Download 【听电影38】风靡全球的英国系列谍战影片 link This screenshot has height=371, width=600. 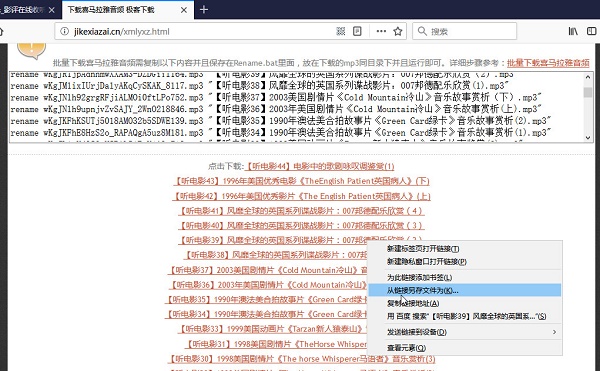[x=276, y=255]
